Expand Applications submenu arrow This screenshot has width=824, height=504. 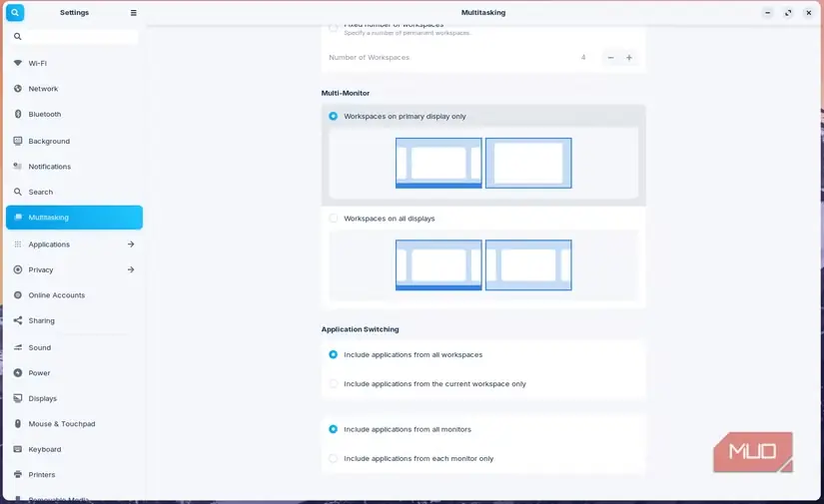coord(131,245)
